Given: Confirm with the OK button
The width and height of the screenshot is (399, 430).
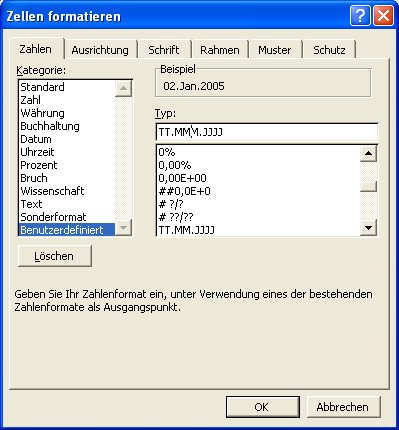Looking at the screenshot, I should click(x=262, y=407).
